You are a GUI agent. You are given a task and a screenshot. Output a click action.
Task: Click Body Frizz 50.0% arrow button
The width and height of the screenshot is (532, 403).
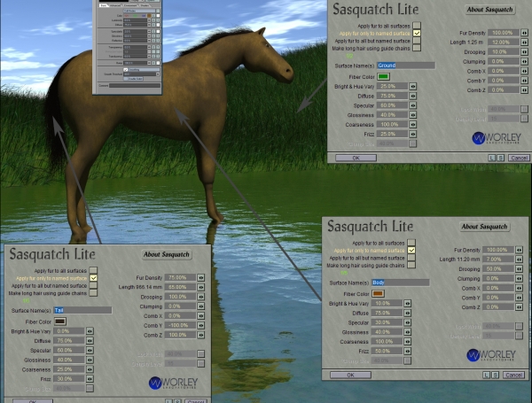coord(407,351)
